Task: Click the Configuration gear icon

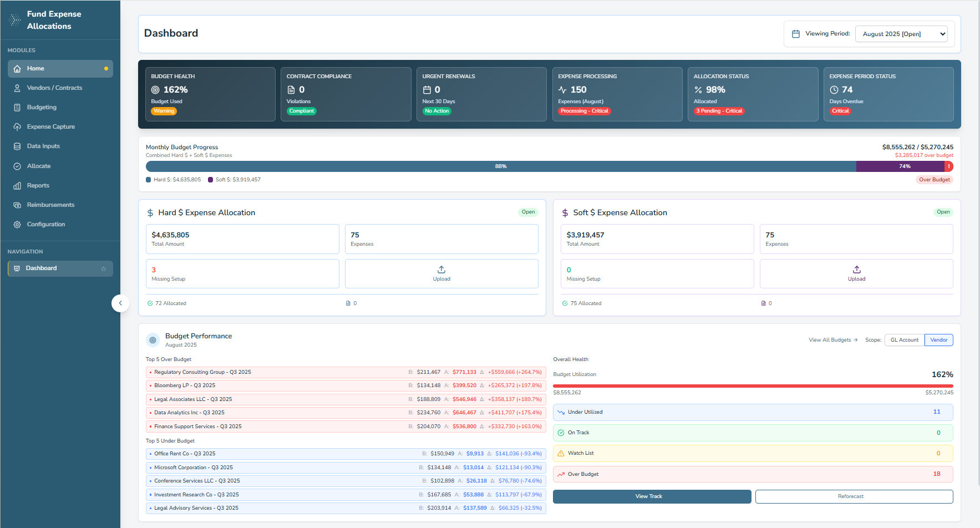Action: click(x=17, y=225)
